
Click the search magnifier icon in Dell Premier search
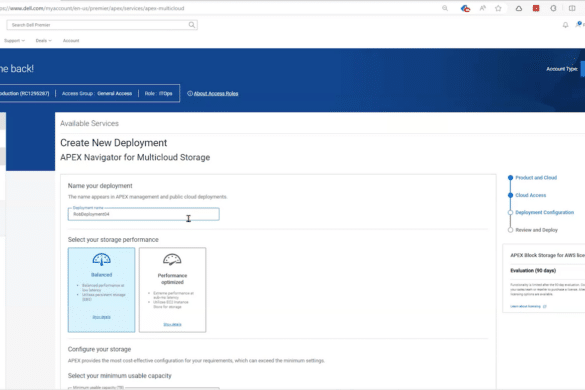(x=191, y=25)
